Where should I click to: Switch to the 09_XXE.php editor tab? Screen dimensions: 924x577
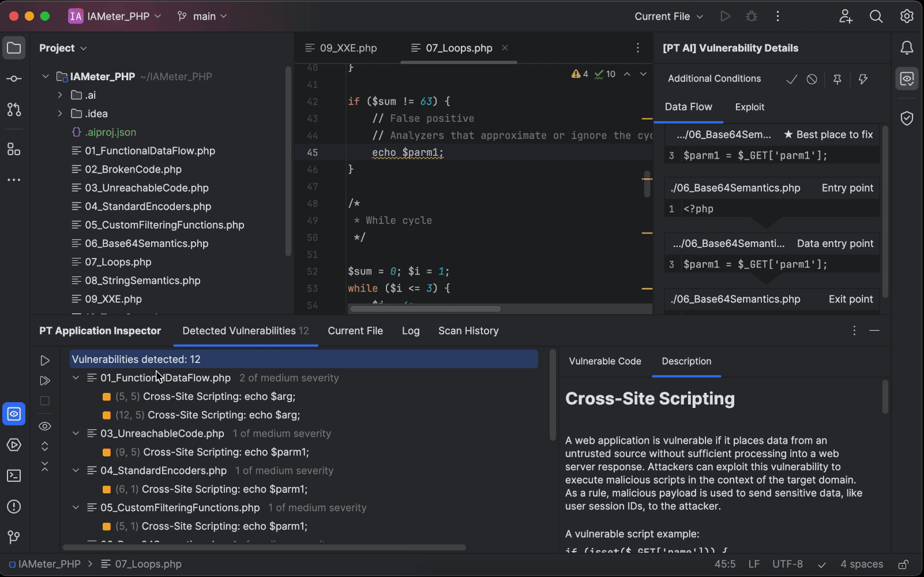(341, 48)
